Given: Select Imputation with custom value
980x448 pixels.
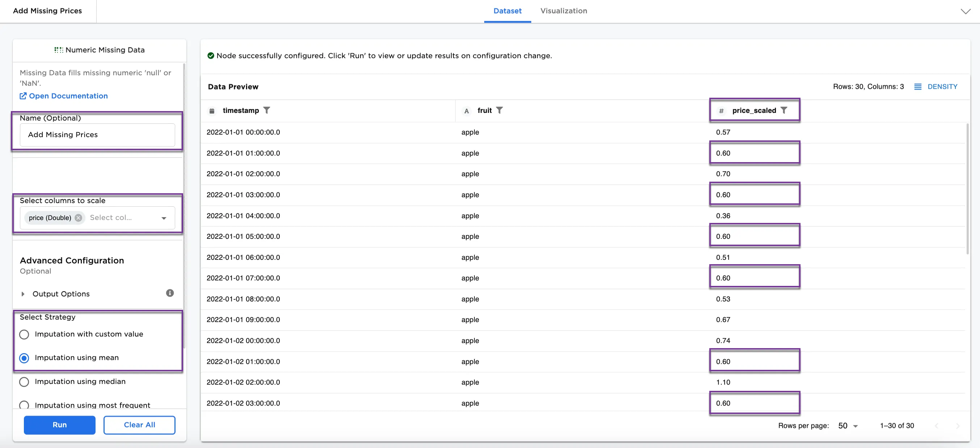Looking at the screenshot, I should [24, 334].
